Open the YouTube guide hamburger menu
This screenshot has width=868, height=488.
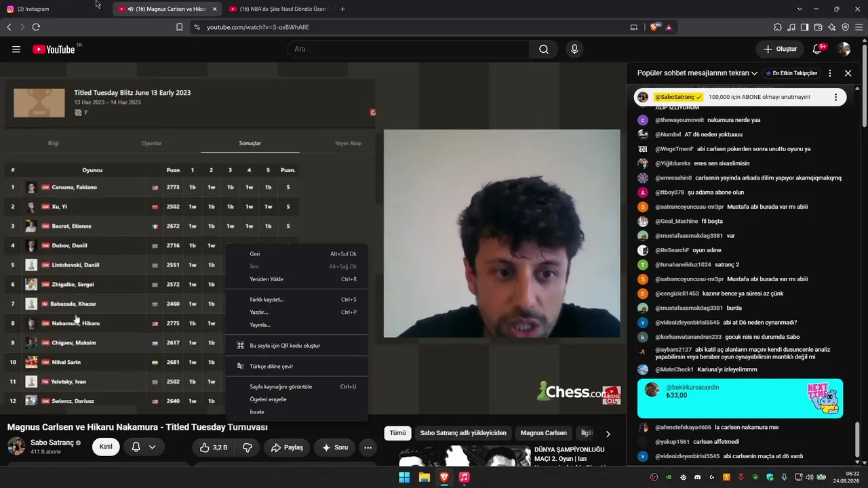click(16, 49)
